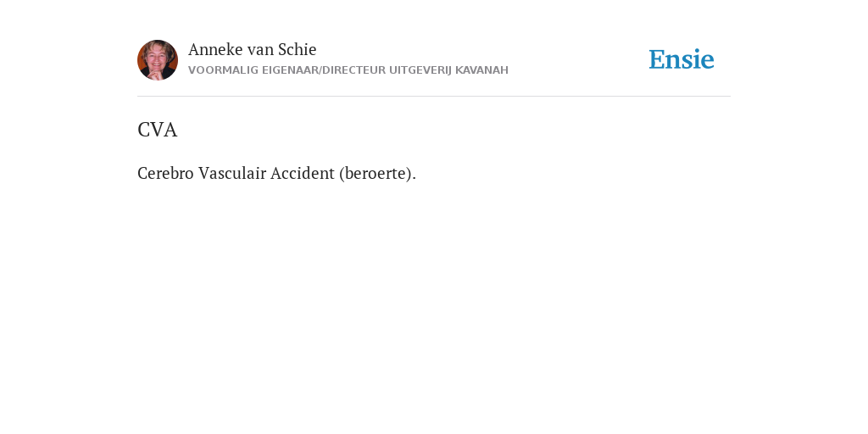Select the author name Anneke van Schie
The width and height of the screenshot is (868, 434).
pos(252,49)
